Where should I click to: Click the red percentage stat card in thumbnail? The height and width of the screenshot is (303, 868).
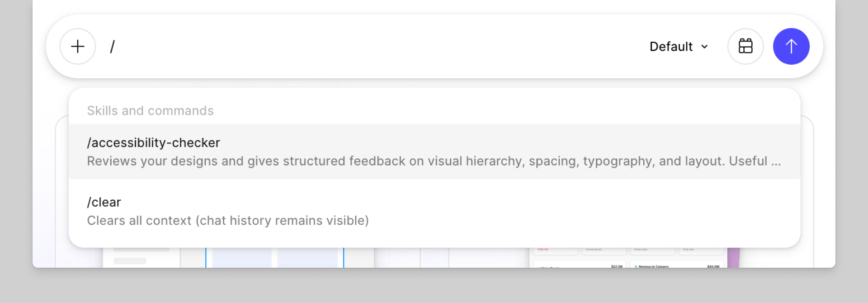(x=555, y=251)
